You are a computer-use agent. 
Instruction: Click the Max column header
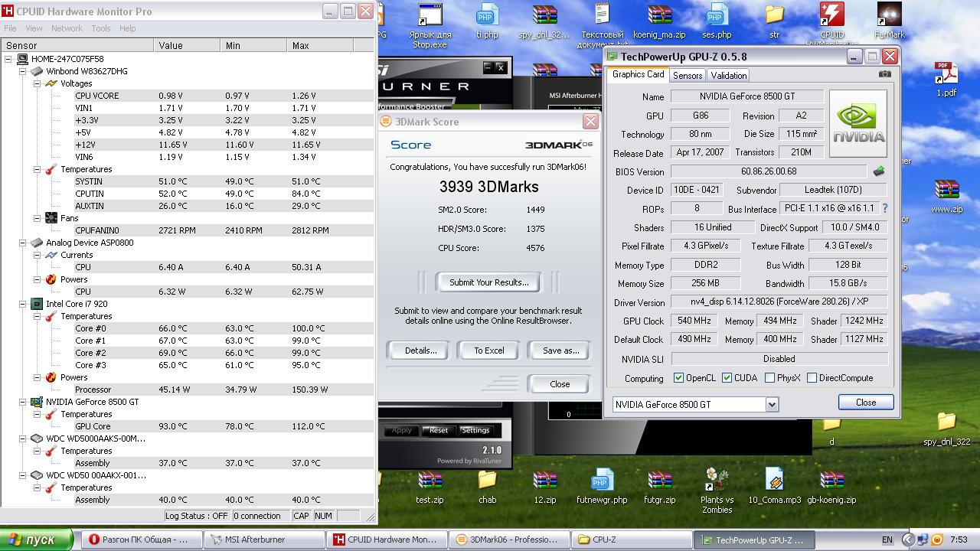coord(300,45)
